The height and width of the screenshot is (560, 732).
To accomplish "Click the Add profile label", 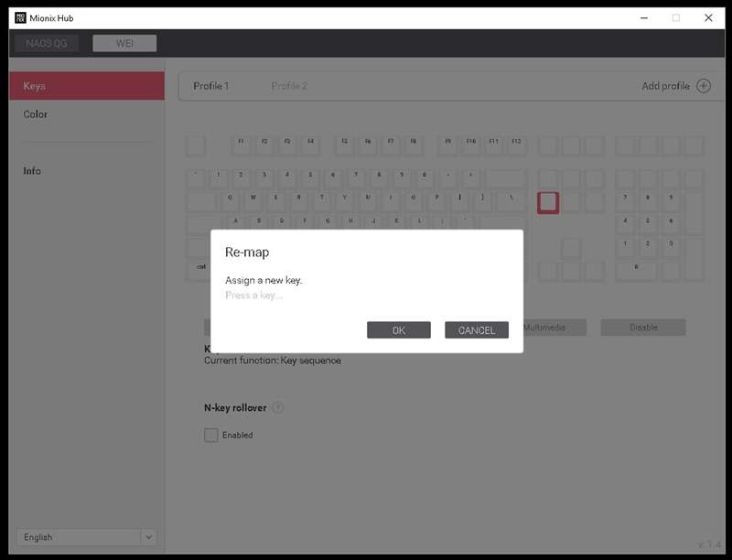I will tap(665, 86).
